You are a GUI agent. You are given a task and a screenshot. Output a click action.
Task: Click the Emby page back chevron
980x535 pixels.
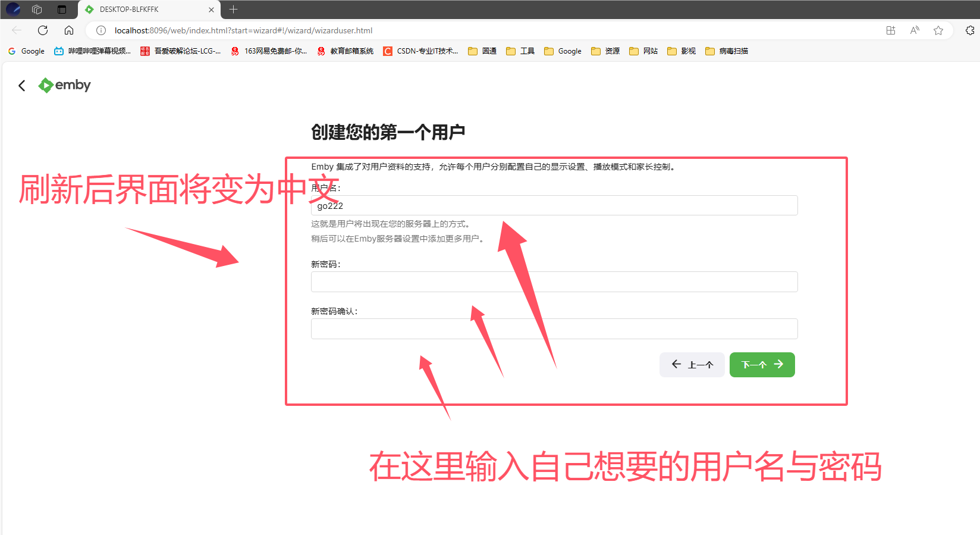(x=22, y=86)
